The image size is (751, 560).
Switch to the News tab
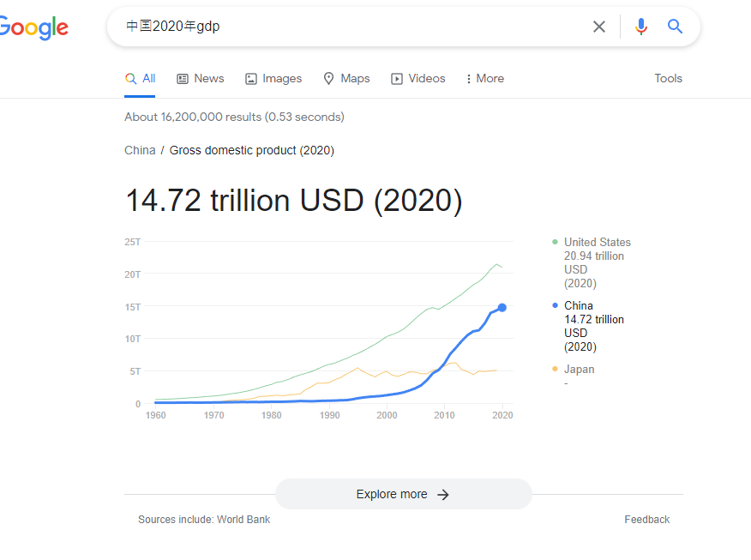(201, 79)
